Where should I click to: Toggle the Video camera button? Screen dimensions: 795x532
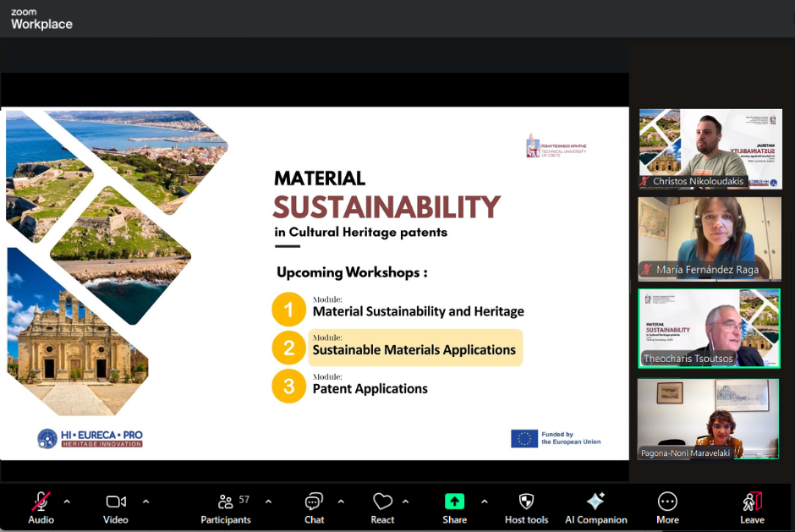pos(116,502)
